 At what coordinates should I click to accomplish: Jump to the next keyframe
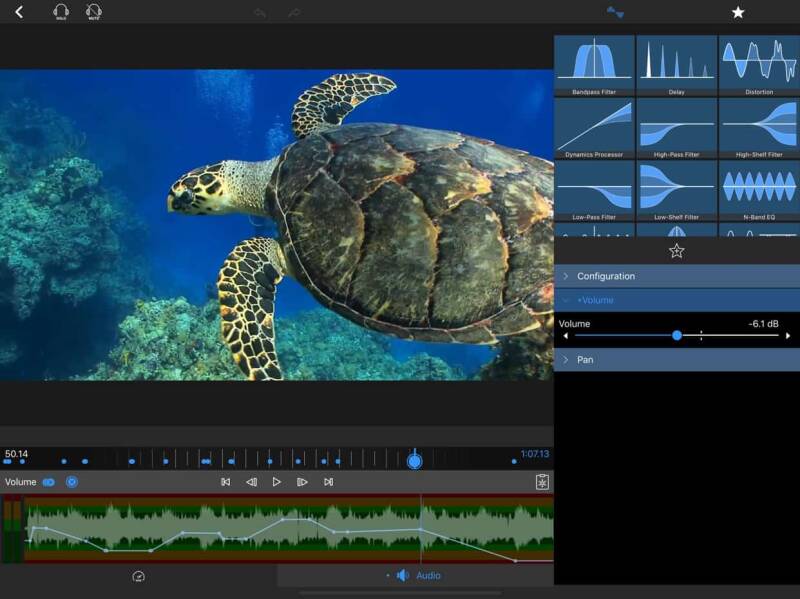coord(329,482)
